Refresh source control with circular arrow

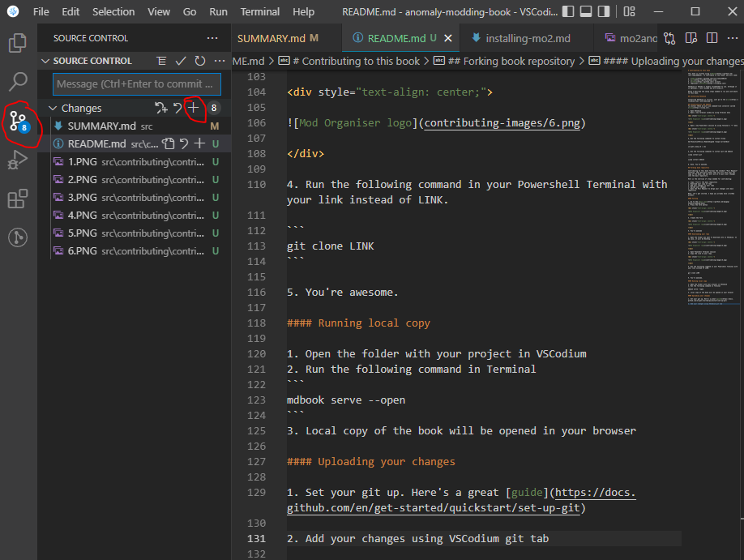click(199, 61)
